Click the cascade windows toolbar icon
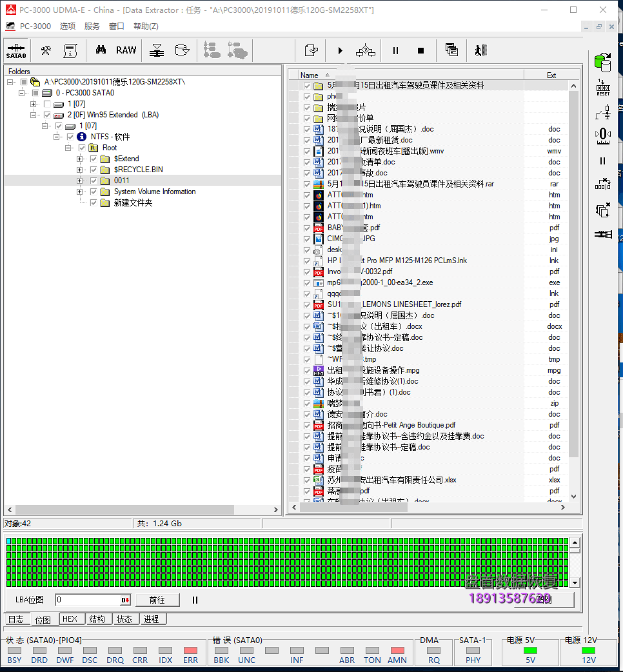The width and height of the screenshot is (623, 672). (x=451, y=50)
